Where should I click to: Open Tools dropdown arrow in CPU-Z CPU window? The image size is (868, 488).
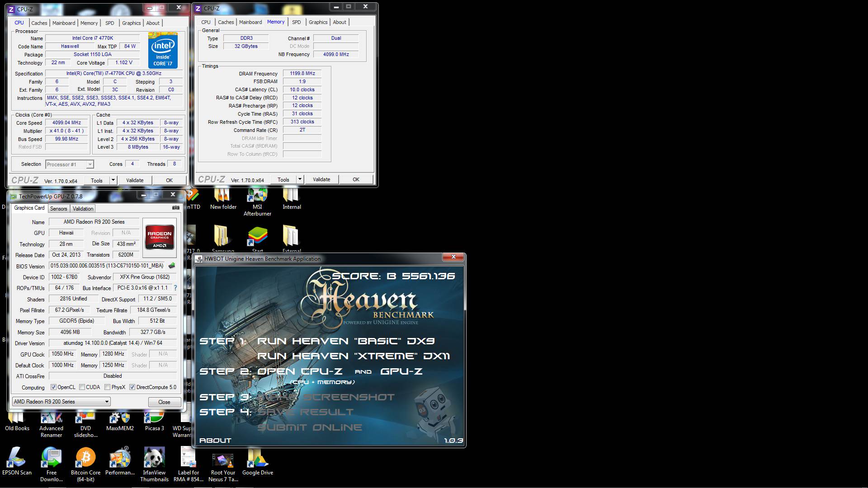pyautogui.click(x=113, y=180)
